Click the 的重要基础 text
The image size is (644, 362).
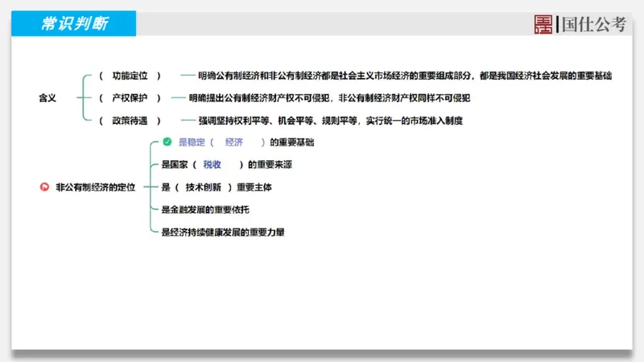tap(292, 142)
